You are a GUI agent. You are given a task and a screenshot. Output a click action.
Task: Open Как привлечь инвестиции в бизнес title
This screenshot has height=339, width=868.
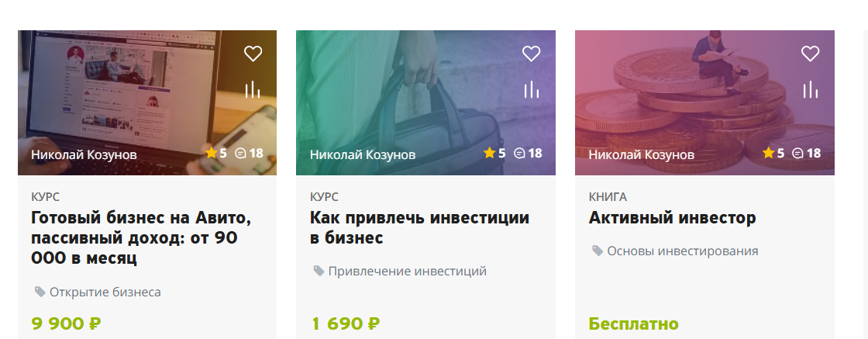[419, 227]
